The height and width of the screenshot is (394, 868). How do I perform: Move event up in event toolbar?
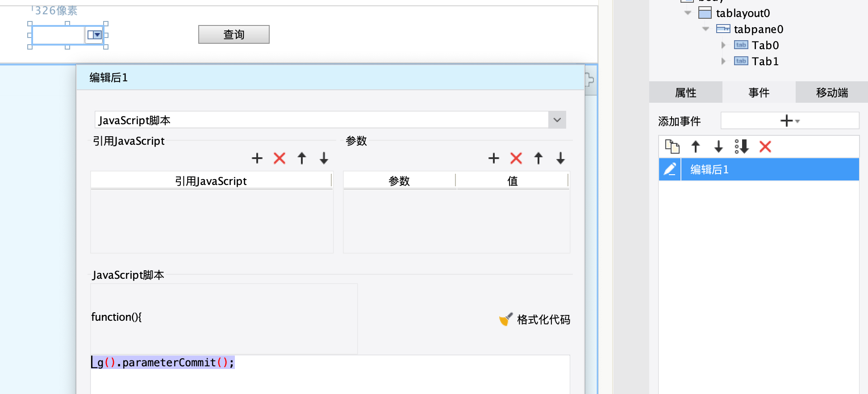696,147
